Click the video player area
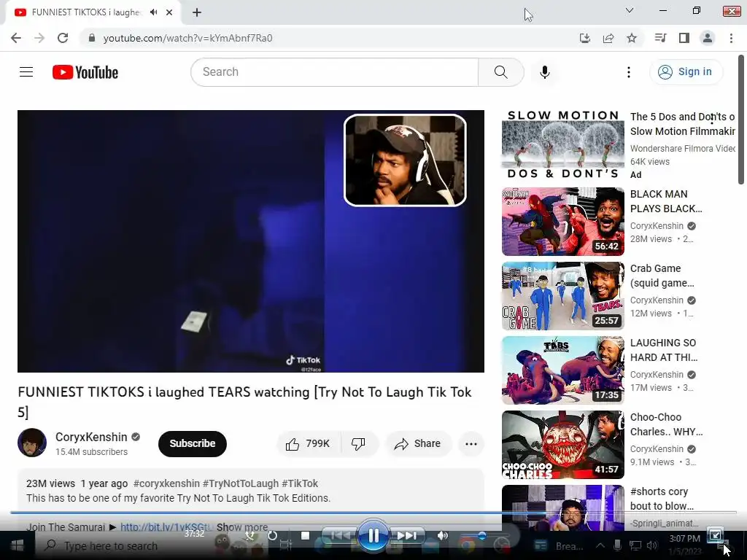Screen dimensions: 747x560 [x=251, y=241]
